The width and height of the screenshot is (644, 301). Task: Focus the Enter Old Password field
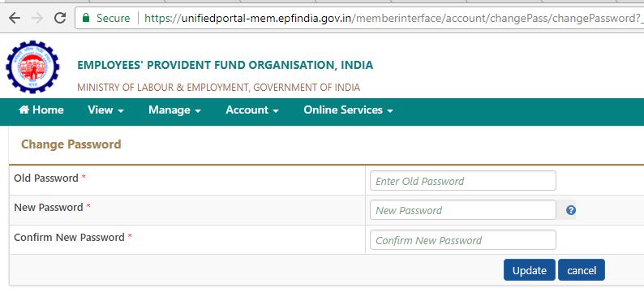pos(463,181)
